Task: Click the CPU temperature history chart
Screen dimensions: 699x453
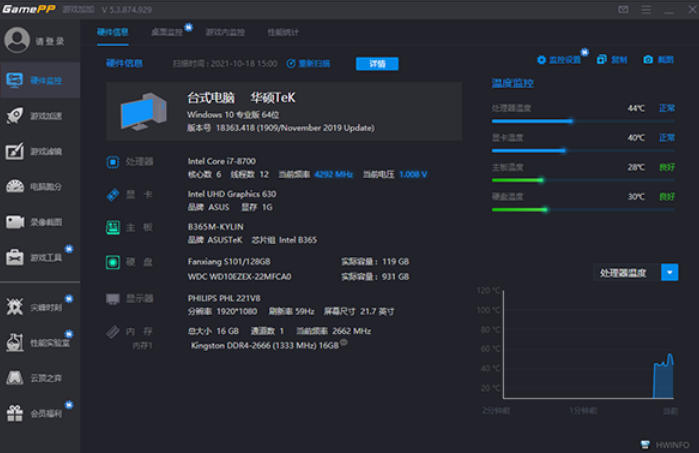Action: [x=588, y=344]
